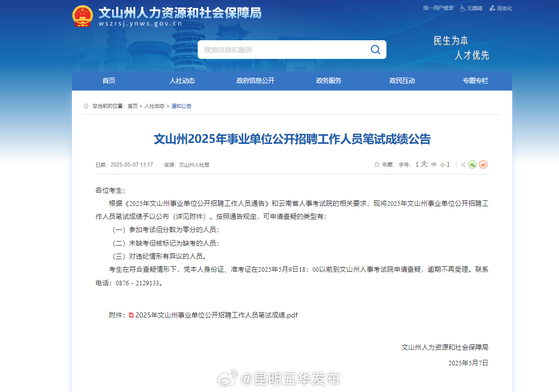This screenshot has height=392, width=559.
Task: Click the gray share icon
Action: click(x=463, y=165)
